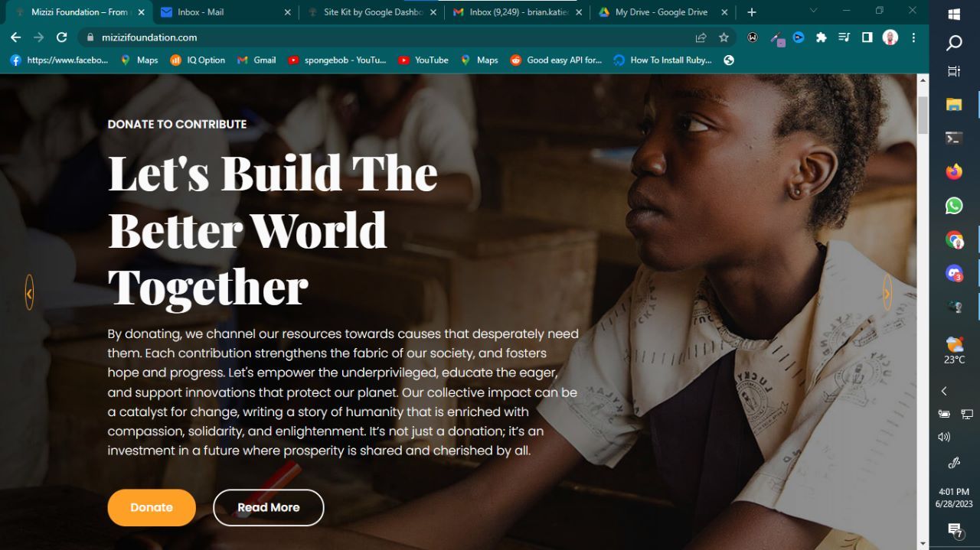Toggle the taskbar volume icon
Image resolution: width=980 pixels, height=550 pixels.
pos(944,437)
